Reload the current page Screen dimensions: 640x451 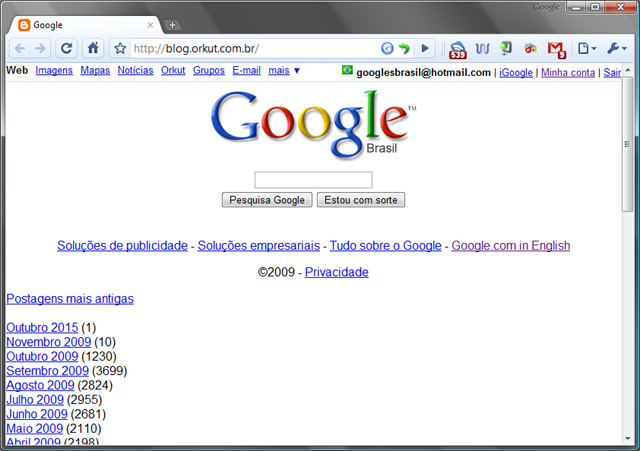67,49
